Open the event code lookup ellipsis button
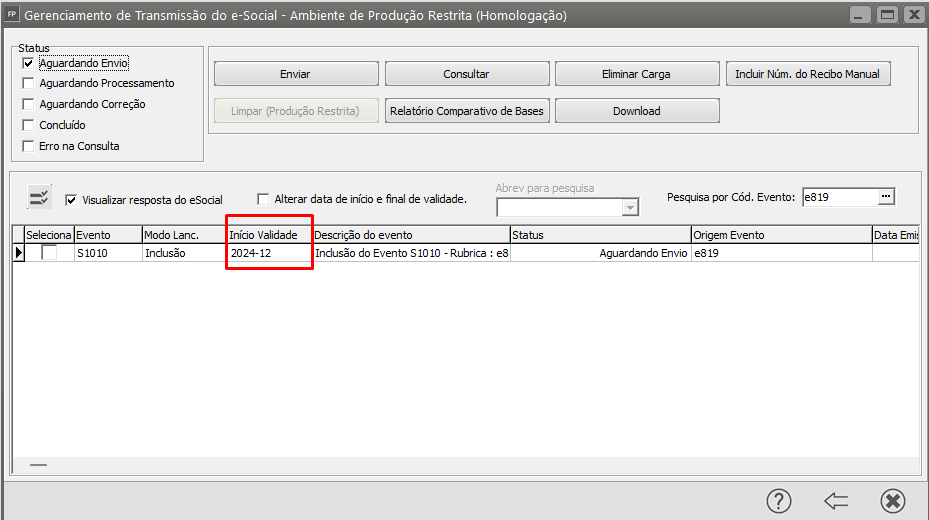929x520 pixels. pos(885,197)
